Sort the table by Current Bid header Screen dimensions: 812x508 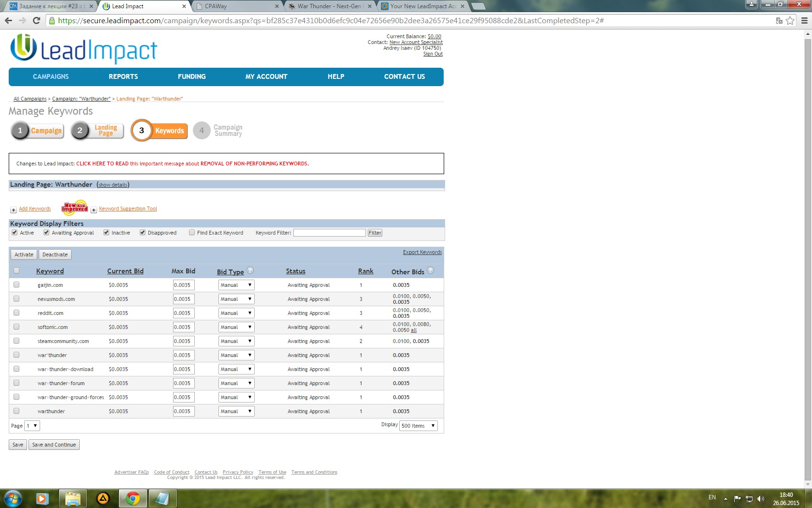tap(125, 271)
